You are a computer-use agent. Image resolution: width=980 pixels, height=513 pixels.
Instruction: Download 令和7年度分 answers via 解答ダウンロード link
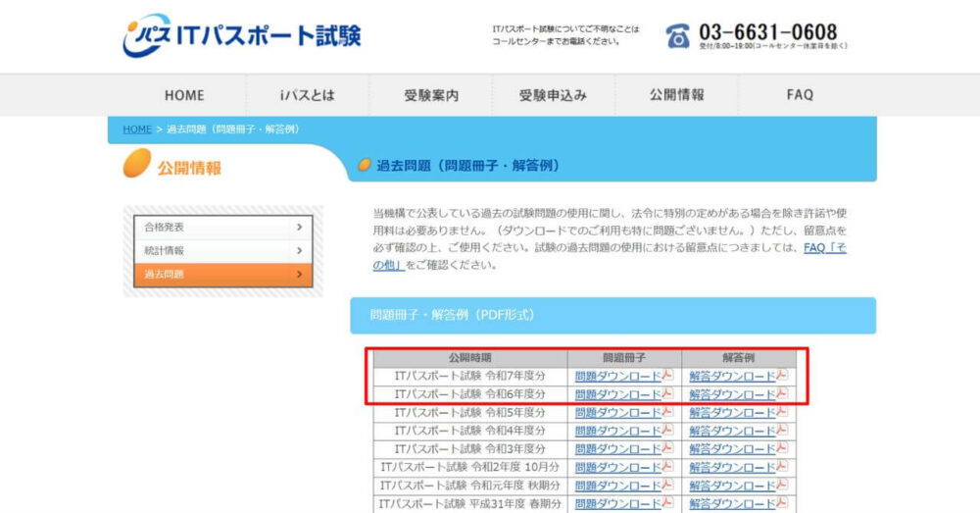[732, 376]
